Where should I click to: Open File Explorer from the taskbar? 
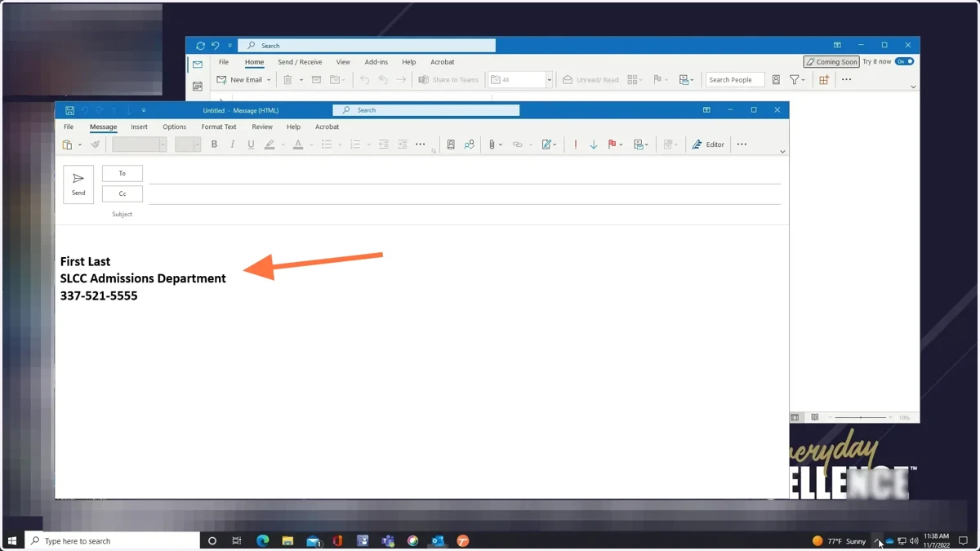287,540
